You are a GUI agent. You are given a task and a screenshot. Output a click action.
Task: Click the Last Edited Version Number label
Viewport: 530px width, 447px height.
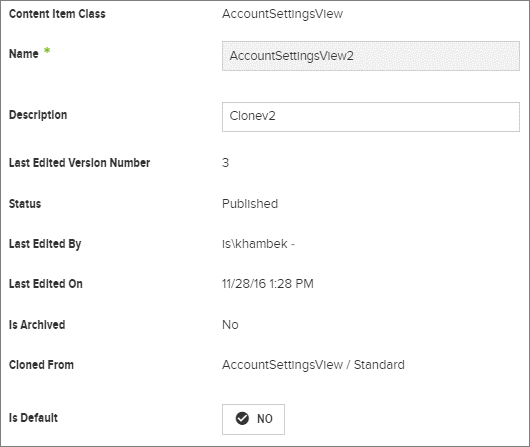[79, 163]
